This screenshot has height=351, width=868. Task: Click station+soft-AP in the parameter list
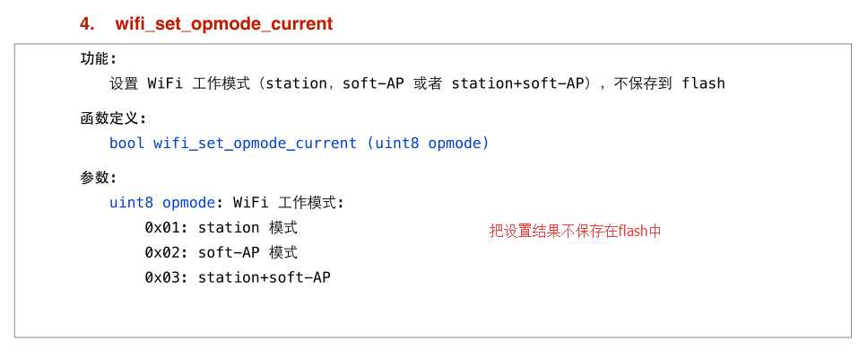coord(264,277)
